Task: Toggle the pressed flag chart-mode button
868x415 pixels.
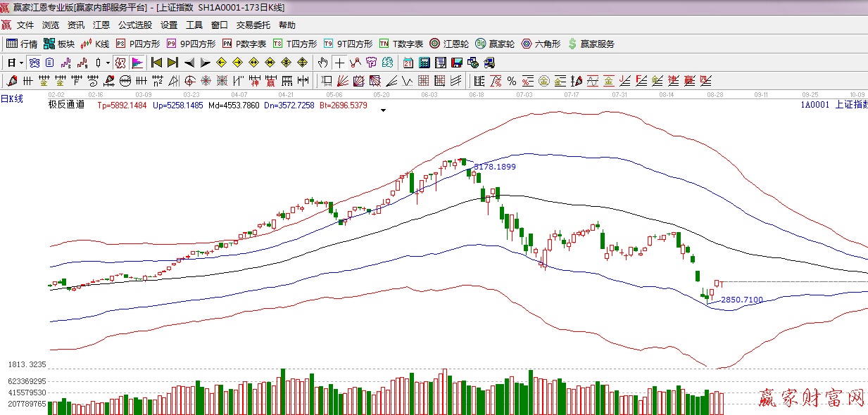Action: (137, 63)
